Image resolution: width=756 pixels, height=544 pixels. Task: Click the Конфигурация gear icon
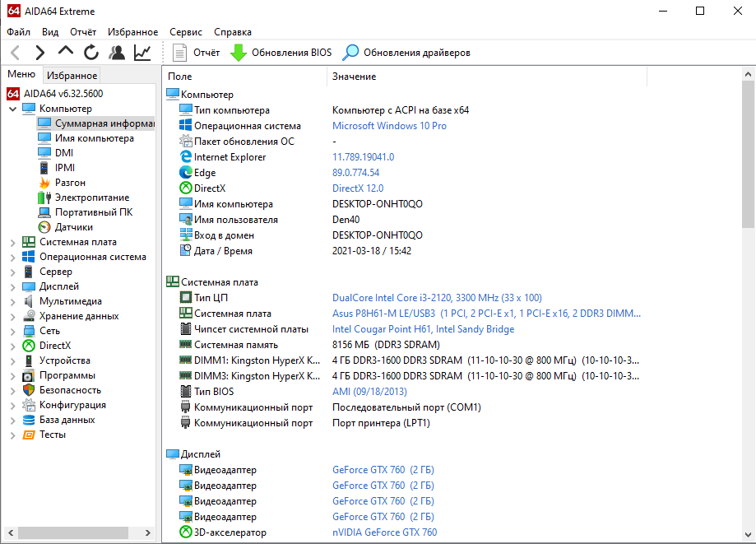[x=29, y=405]
